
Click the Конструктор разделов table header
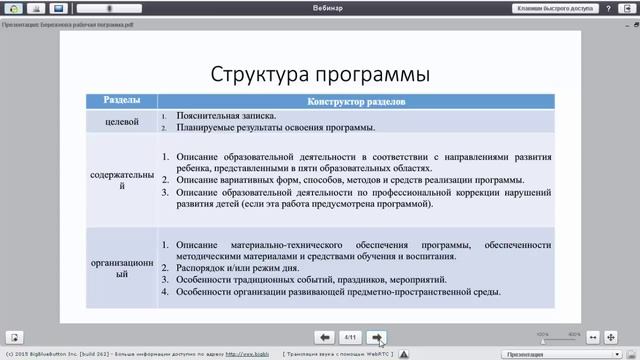[356, 102]
